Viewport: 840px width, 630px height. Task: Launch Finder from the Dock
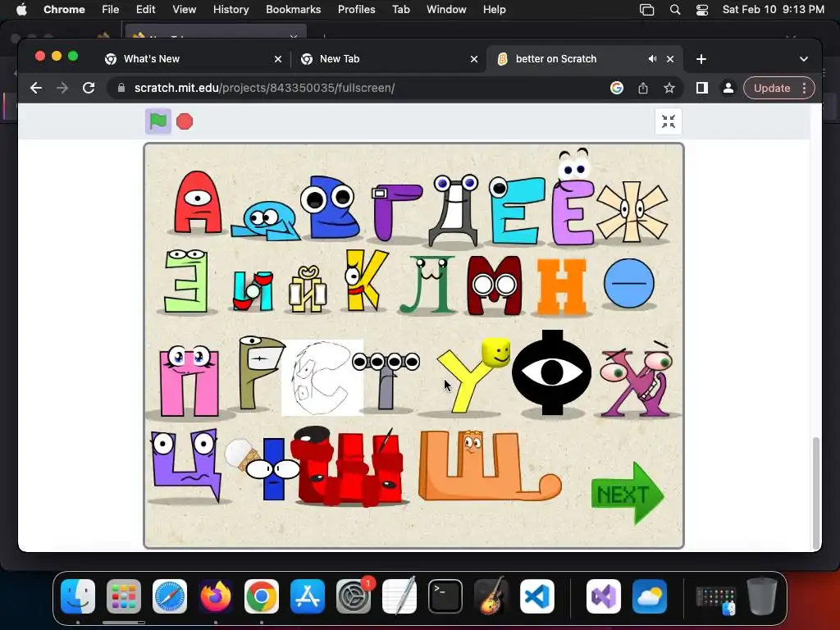(x=78, y=596)
